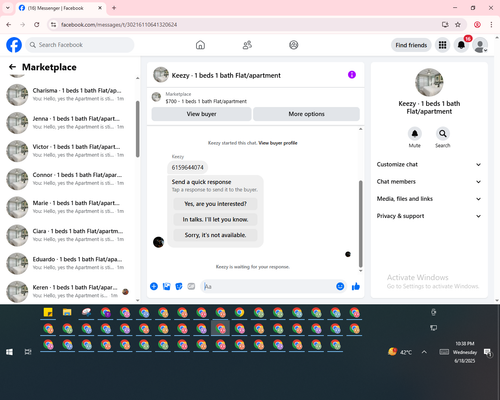Image resolution: width=500 pixels, height=400 pixels.
Task: Open File Explorer from the taskbar
Action: pyautogui.click(x=67, y=312)
